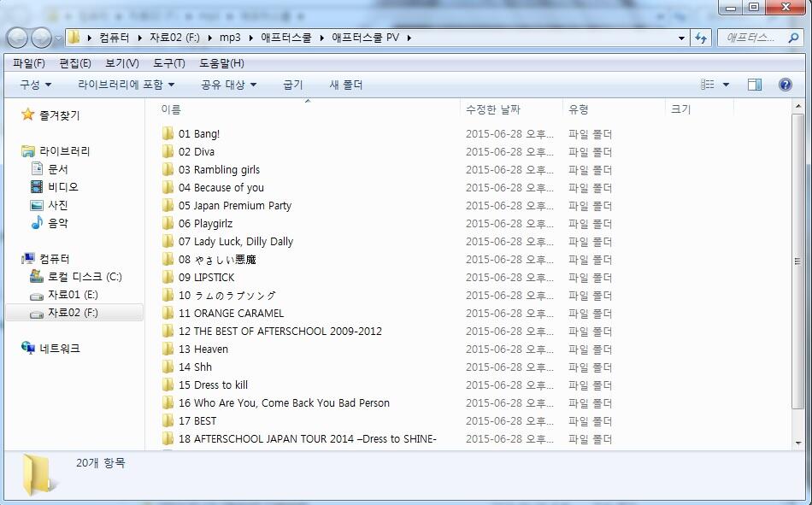Create a folder with 새 폴더

point(346,85)
